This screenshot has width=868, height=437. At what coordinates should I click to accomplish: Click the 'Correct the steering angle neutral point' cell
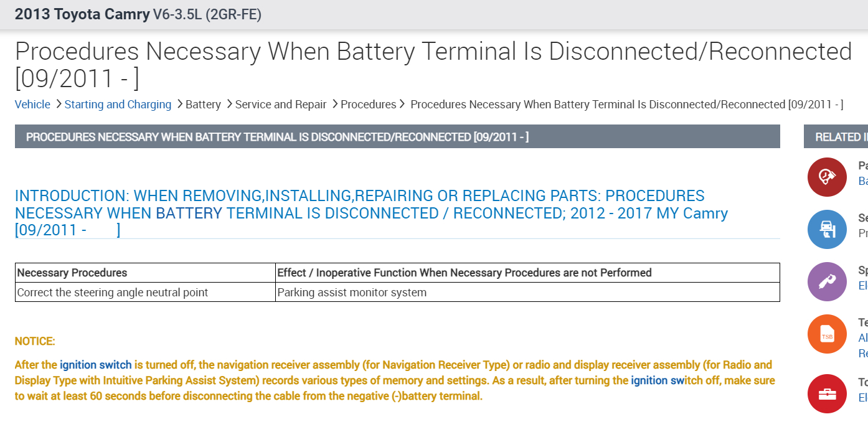click(x=113, y=293)
